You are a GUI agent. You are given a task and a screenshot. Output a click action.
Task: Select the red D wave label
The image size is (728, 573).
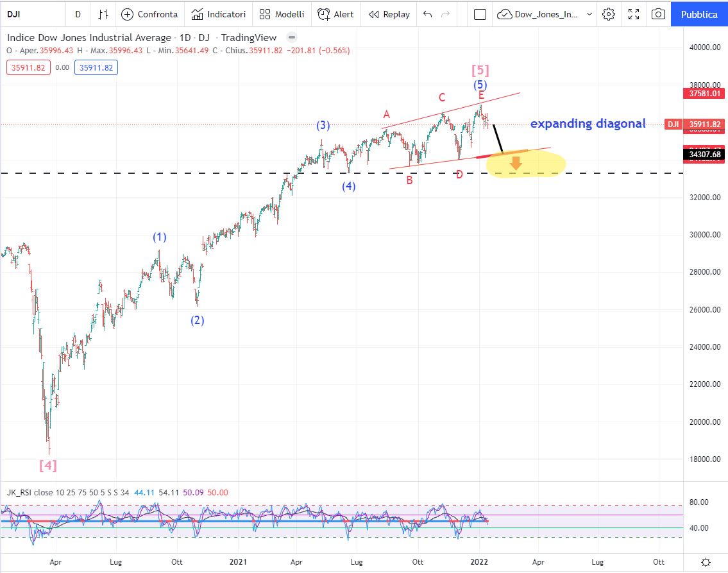coord(459,175)
